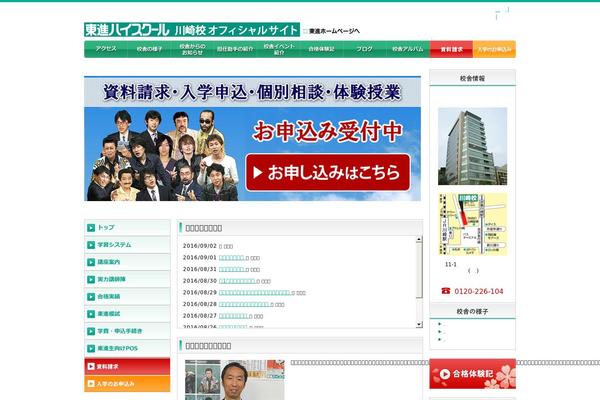The width and height of the screenshot is (600, 400).
Task: Click the arrow icon beside 東進模試
Action: [91, 314]
